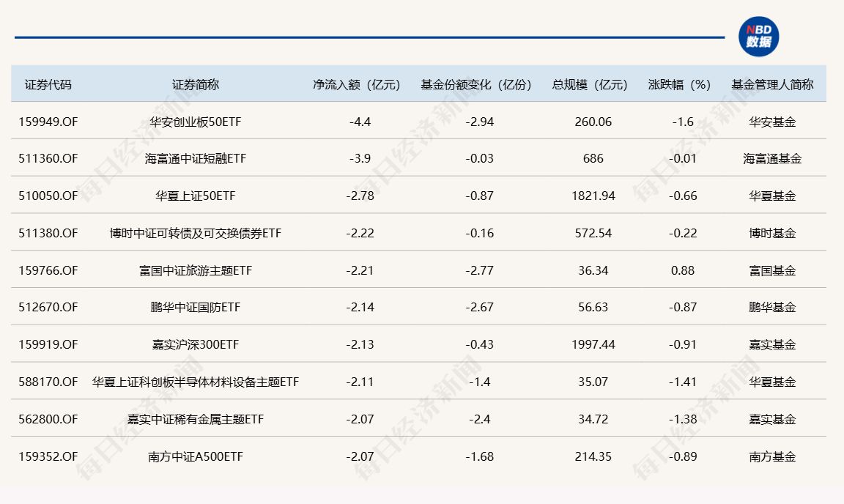Image resolution: width=844 pixels, height=504 pixels.
Task: Select the 南方中证A500ETF fund name
Action: pos(196,456)
